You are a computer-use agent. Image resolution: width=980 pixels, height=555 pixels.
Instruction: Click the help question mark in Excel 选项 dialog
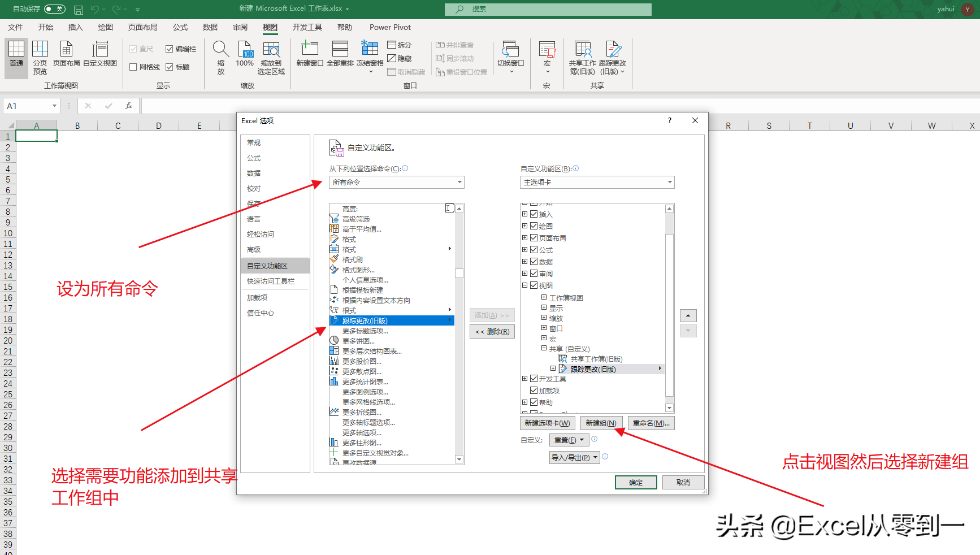[670, 120]
